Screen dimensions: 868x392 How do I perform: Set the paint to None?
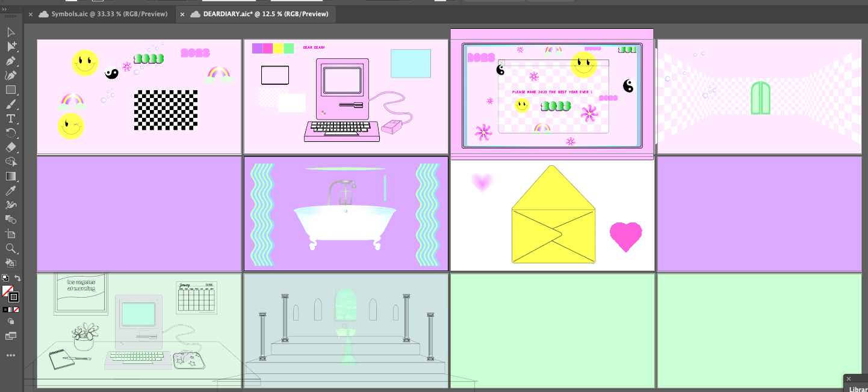click(17, 310)
